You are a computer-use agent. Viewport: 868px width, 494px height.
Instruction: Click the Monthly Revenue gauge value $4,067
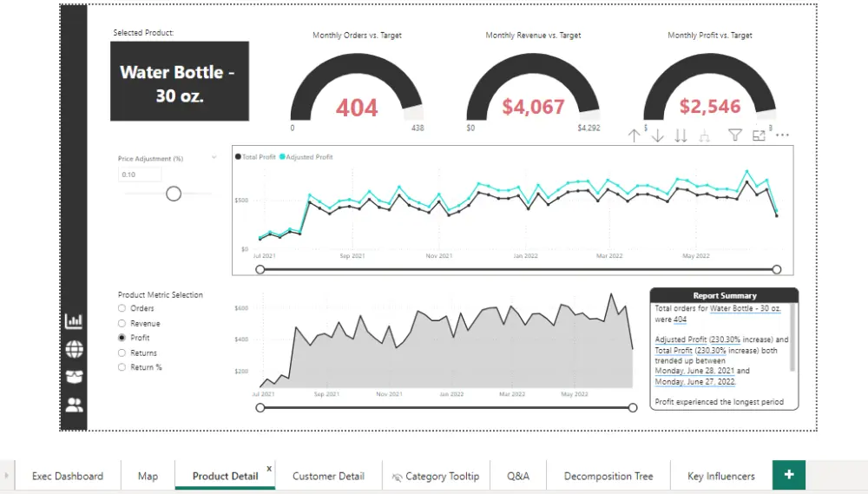(533, 106)
